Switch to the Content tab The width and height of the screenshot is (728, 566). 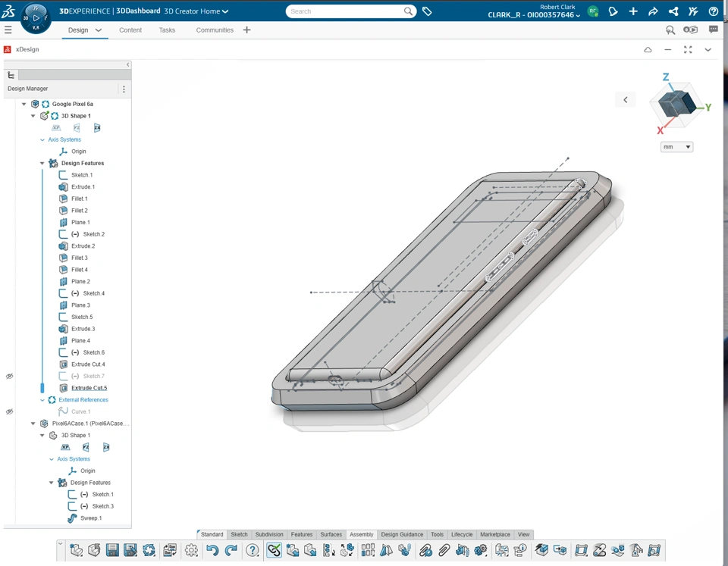pos(130,30)
